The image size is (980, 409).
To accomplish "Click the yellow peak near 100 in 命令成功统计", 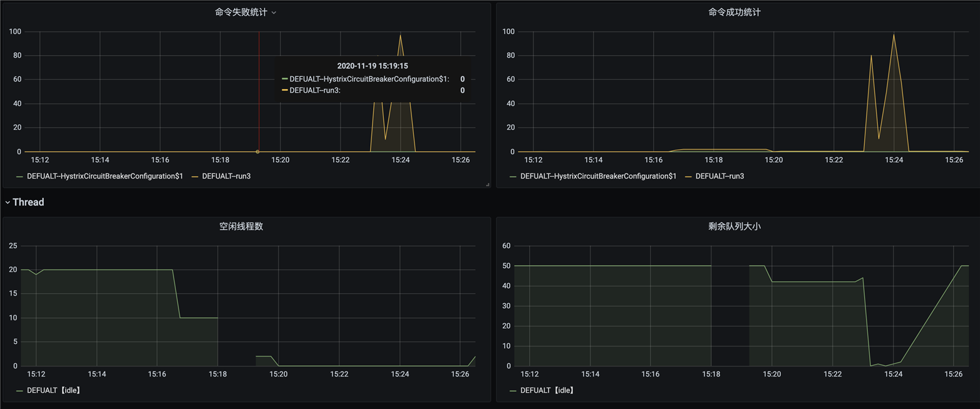I will click(x=894, y=34).
